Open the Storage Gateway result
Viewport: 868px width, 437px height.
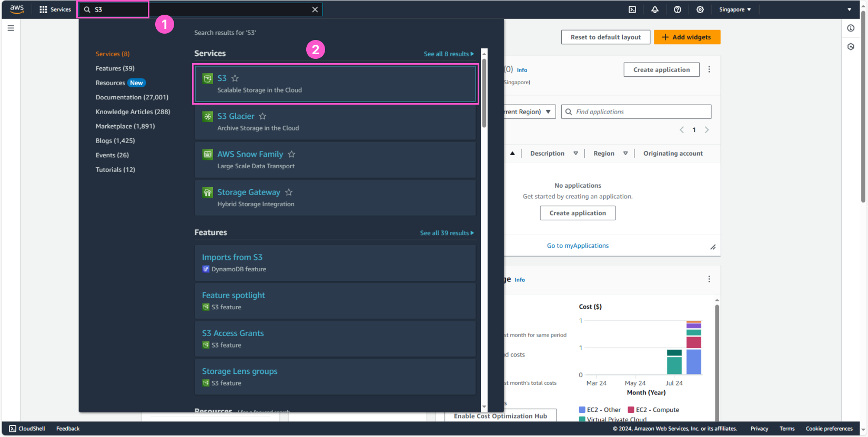coord(336,198)
